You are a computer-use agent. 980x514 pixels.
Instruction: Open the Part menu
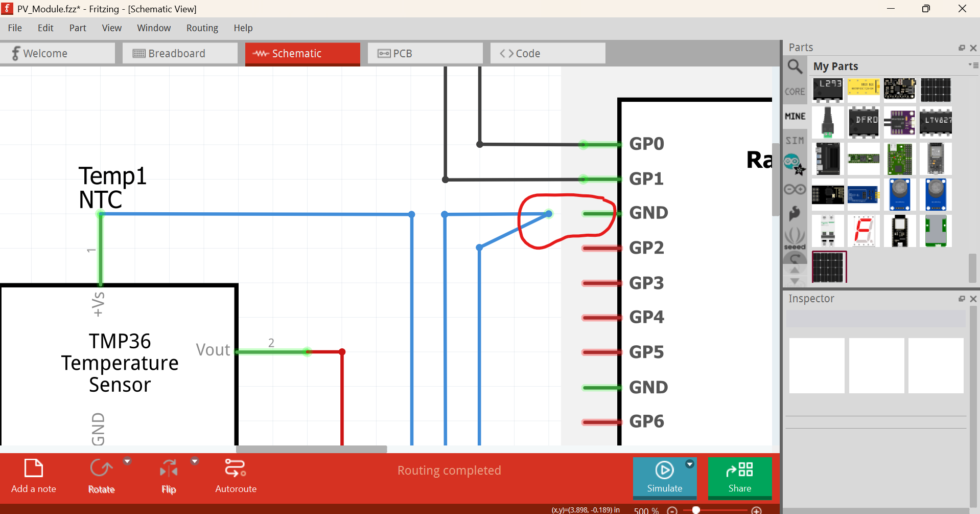coord(78,28)
